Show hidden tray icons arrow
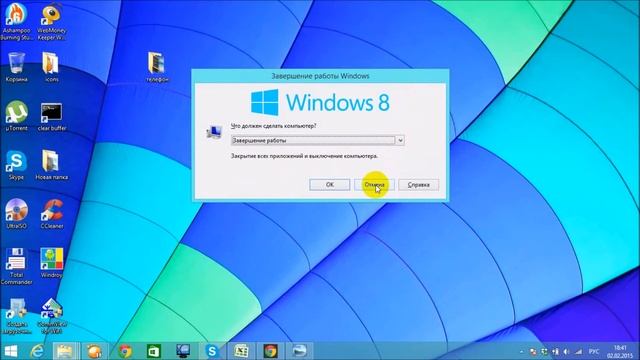Screen dimensions: 640x360 521,352
